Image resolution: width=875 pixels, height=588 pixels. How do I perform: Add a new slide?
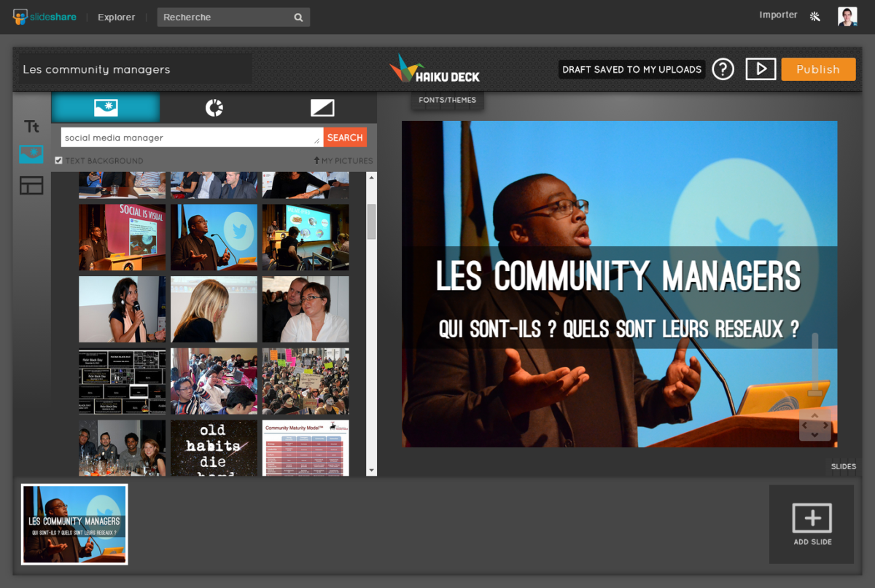point(812,525)
